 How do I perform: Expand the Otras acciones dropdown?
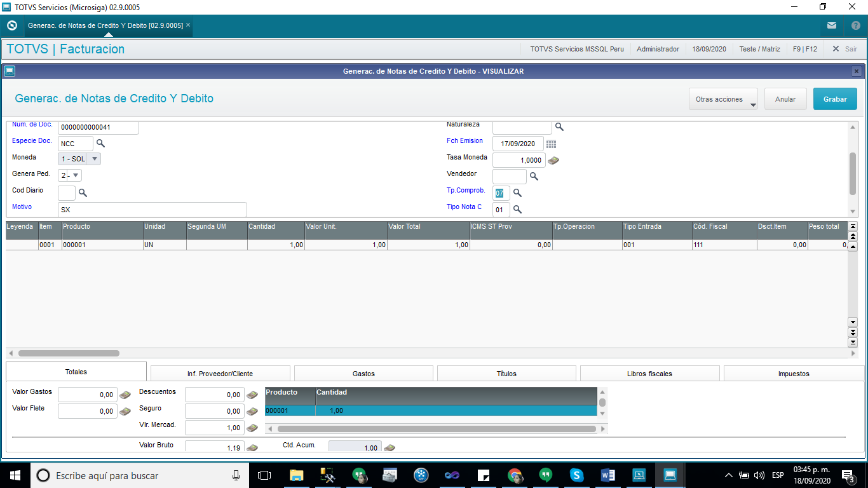pos(723,99)
